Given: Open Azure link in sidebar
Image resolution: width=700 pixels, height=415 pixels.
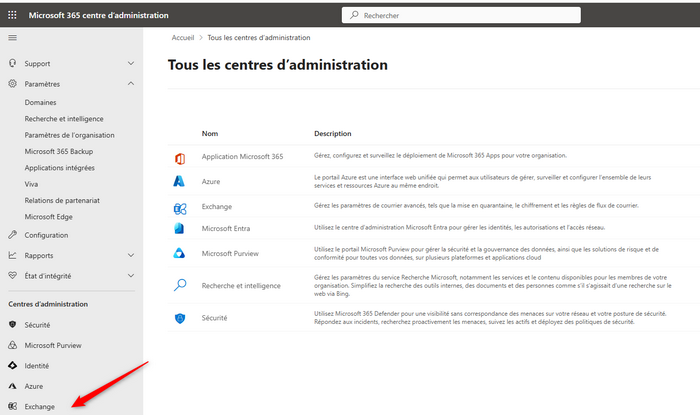Looking at the screenshot, I should coord(34,386).
